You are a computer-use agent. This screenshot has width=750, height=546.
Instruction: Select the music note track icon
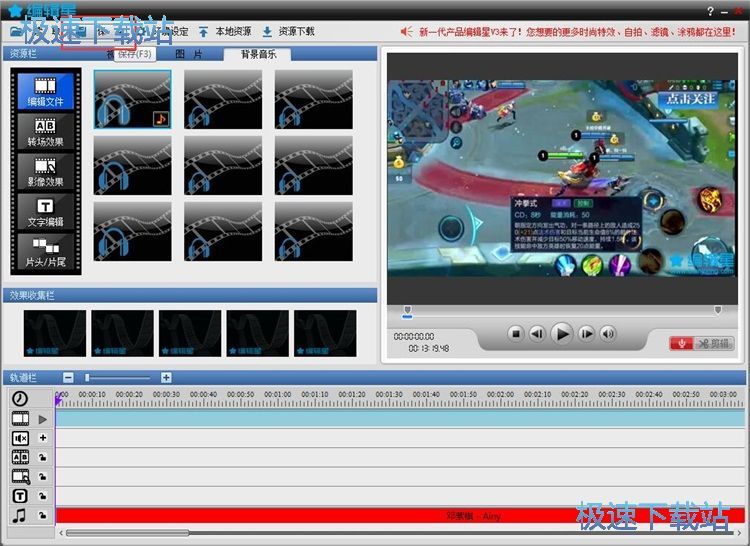point(19,515)
